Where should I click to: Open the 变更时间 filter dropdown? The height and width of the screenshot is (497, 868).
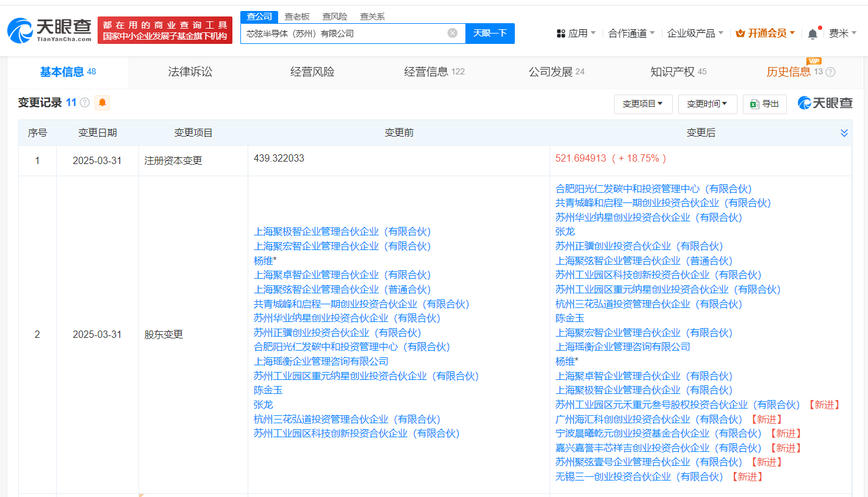tap(708, 104)
